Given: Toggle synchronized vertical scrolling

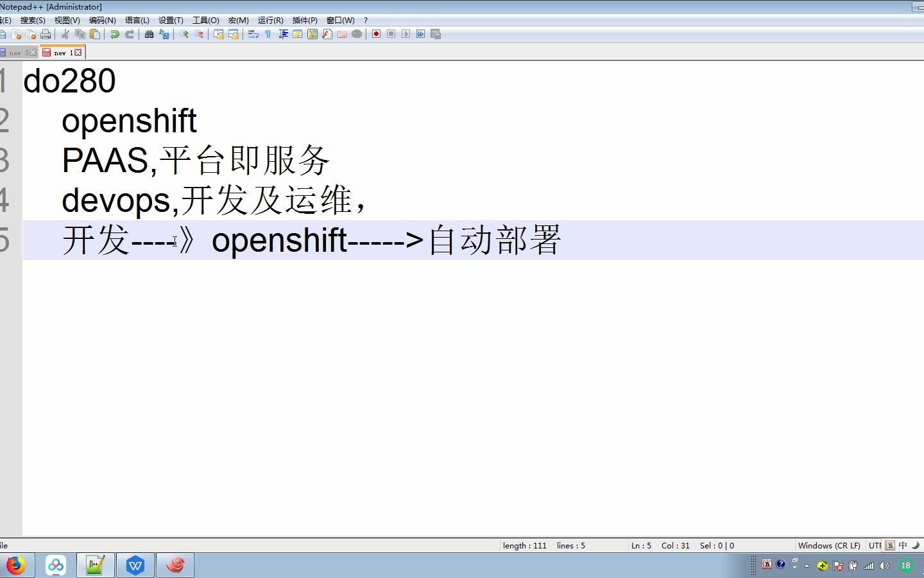Looking at the screenshot, I should tap(219, 34).
